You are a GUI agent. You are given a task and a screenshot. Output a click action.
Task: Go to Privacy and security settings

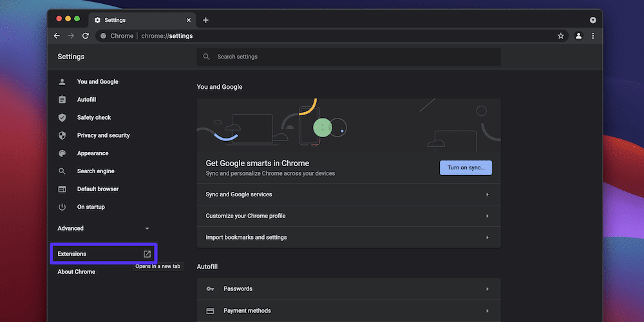pos(104,135)
